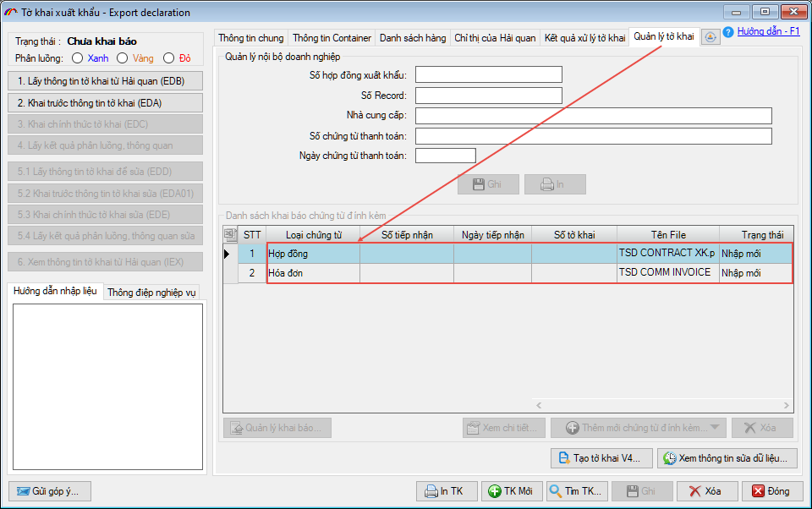Search declarations using Tìm TK button
Screen dimensions: 812x509
pyautogui.click(x=577, y=491)
